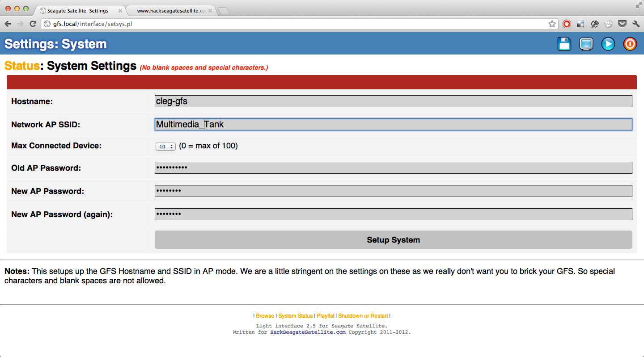This screenshot has height=357, width=644.
Task: Click the circular grey sync extension icon
Action: (608, 24)
